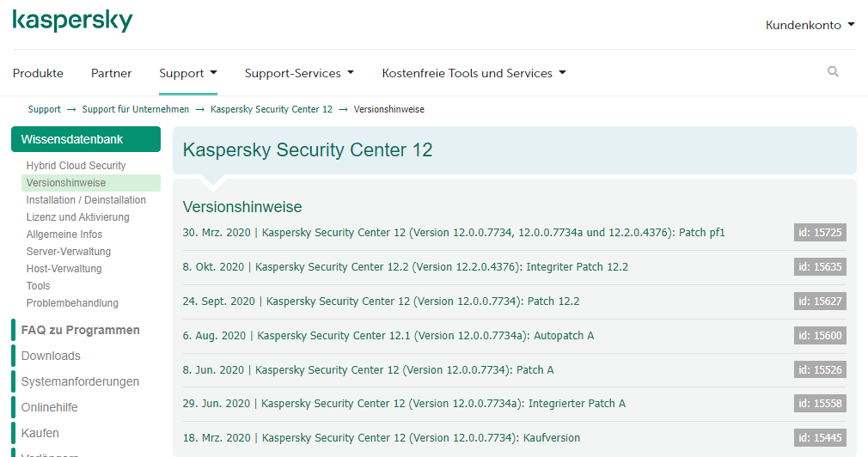Click the search magnifier icon
This screenshot has width=868, height=457.
pyautogui.click(x=833, y=72)
